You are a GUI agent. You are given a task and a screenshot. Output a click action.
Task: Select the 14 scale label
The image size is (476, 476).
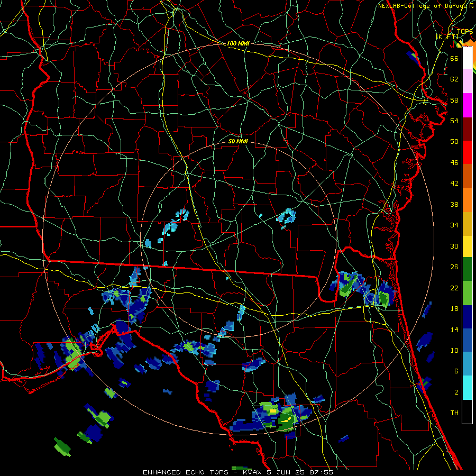point(454,329)
